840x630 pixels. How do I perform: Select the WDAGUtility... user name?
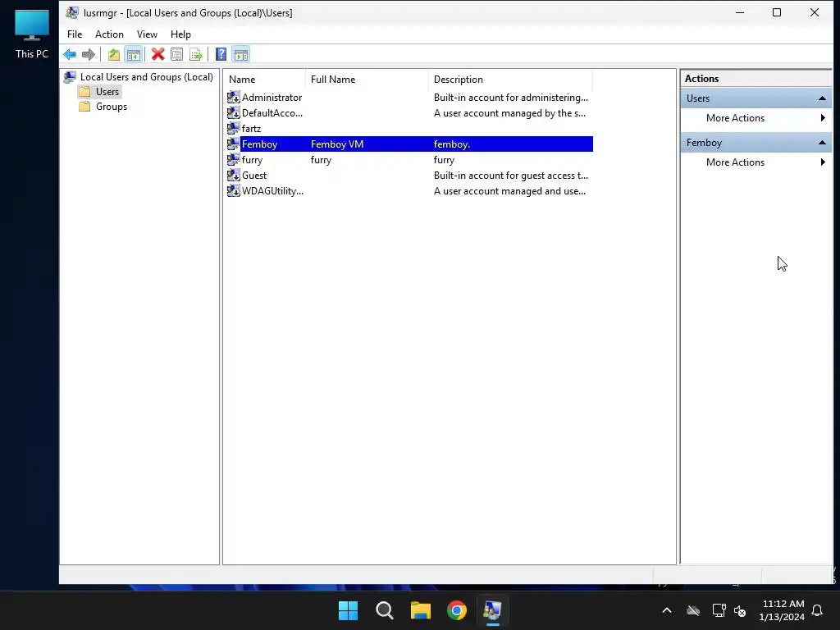tap(272, 190)
